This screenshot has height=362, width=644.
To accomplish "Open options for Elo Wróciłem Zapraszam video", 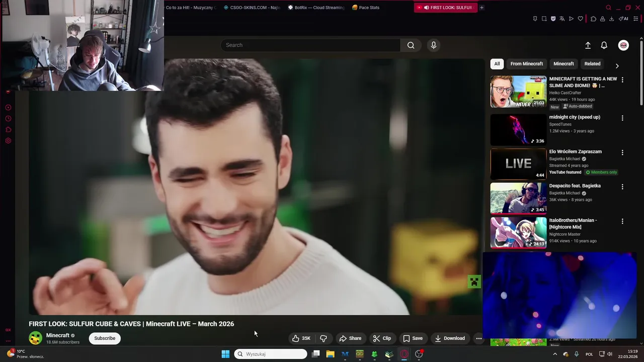I will click(x=622, y=152).
